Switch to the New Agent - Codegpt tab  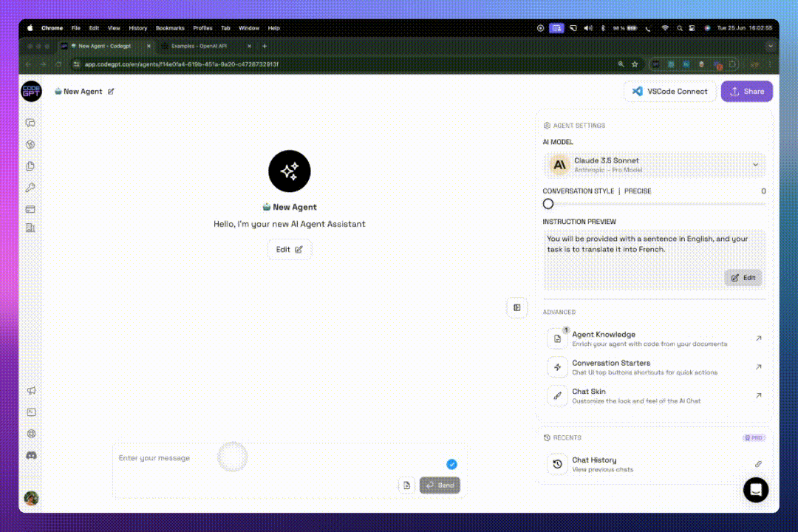[x=105, y=46]
